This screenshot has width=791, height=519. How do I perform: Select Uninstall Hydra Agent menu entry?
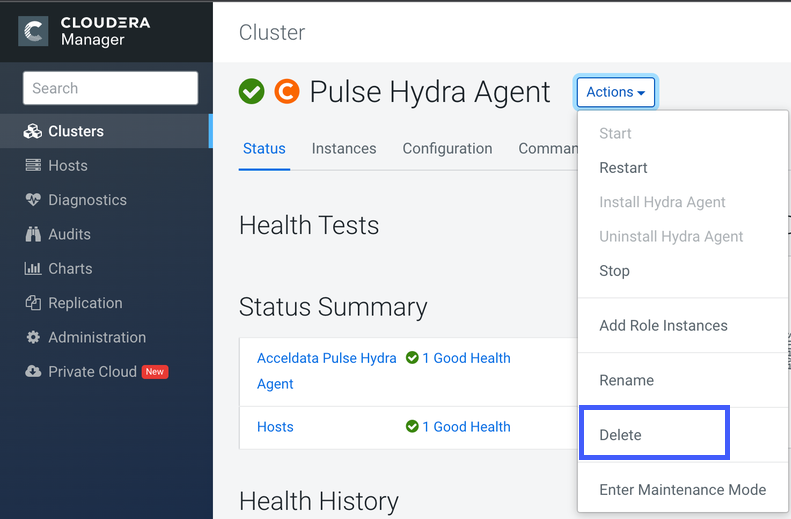[683, 236]
